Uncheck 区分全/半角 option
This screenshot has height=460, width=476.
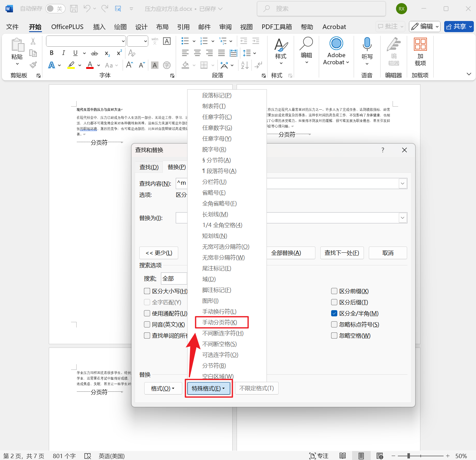tap(334, 313)
